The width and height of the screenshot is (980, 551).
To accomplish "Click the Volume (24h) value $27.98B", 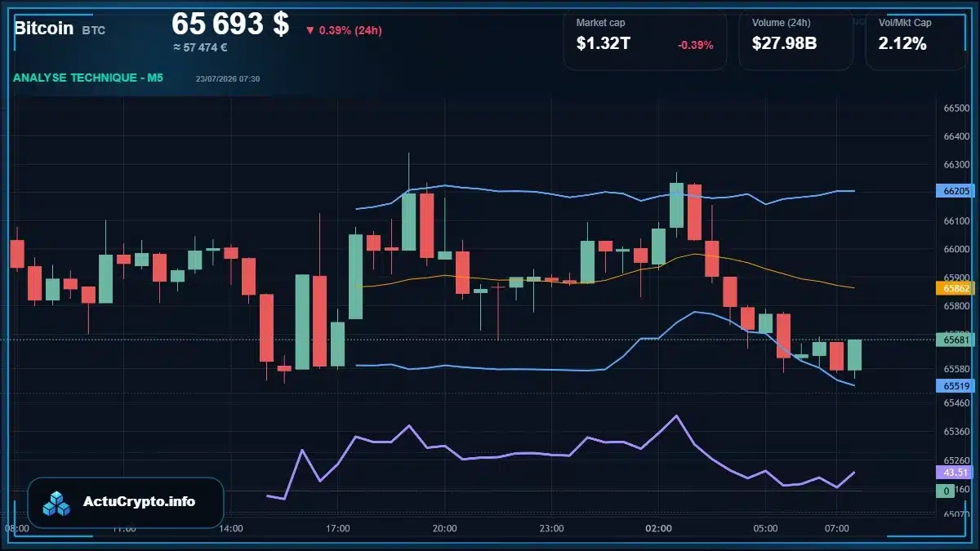I will pyautogui.click(x=784, y=44).
